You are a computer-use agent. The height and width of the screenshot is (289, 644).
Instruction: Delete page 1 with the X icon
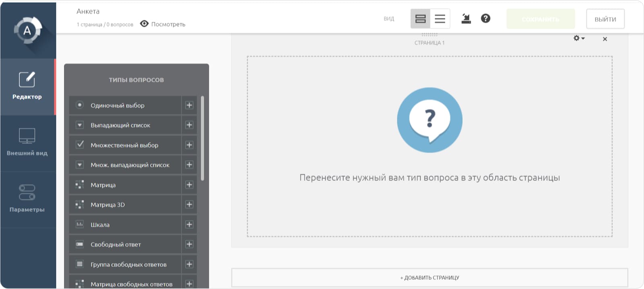(605, 39)
